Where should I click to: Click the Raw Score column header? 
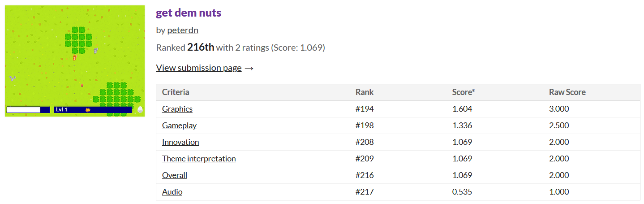(x=567, y=92)
